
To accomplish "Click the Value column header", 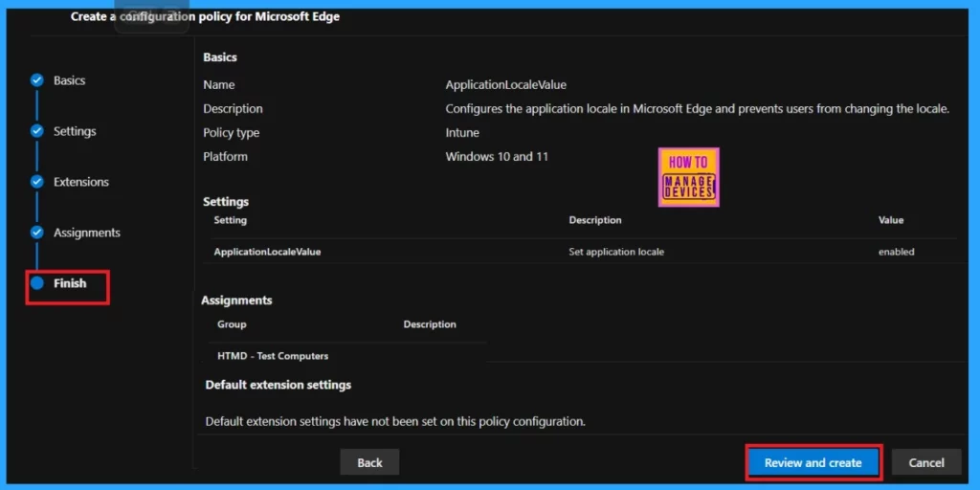I will (891, 220).
